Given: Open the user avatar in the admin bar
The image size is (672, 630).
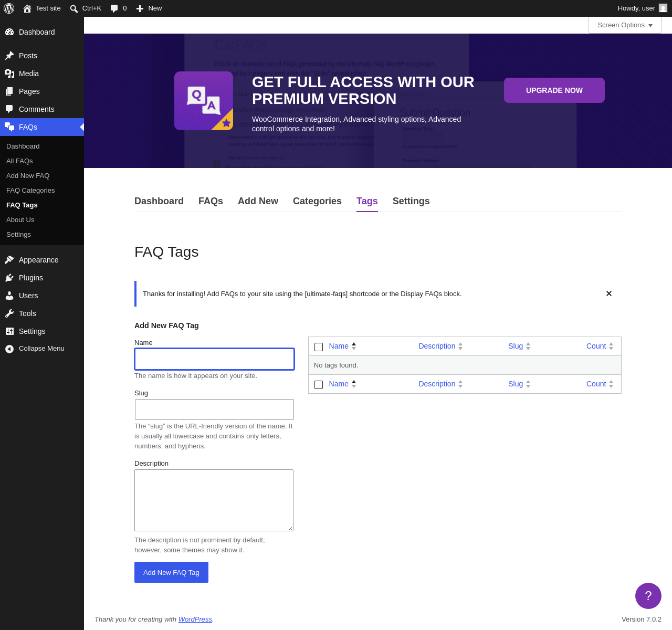Looking at the screenshot, I should click(663, 8).
